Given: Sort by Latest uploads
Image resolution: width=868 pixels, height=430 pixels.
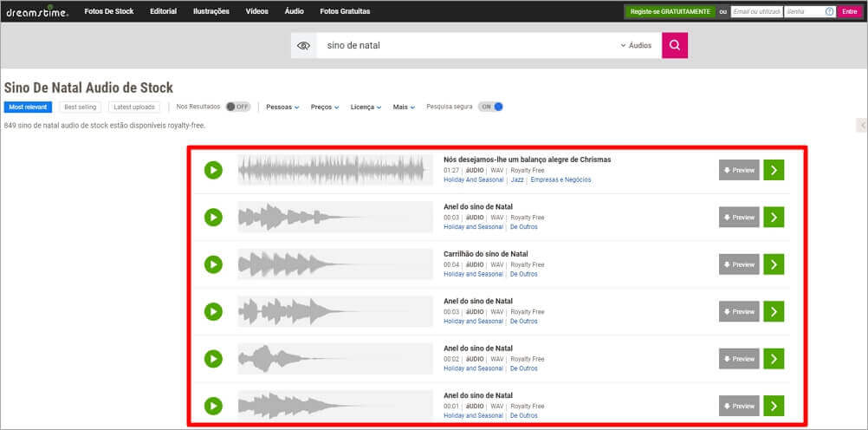Looking at the screenshot, I should pyautogui.click(x=134, y=107).
